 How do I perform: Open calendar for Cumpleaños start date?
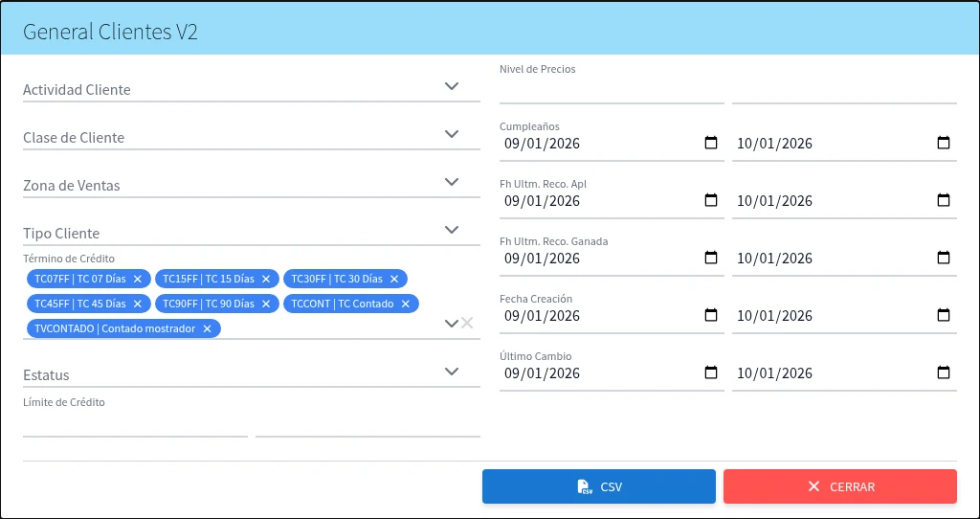click(x=711, y=143)
